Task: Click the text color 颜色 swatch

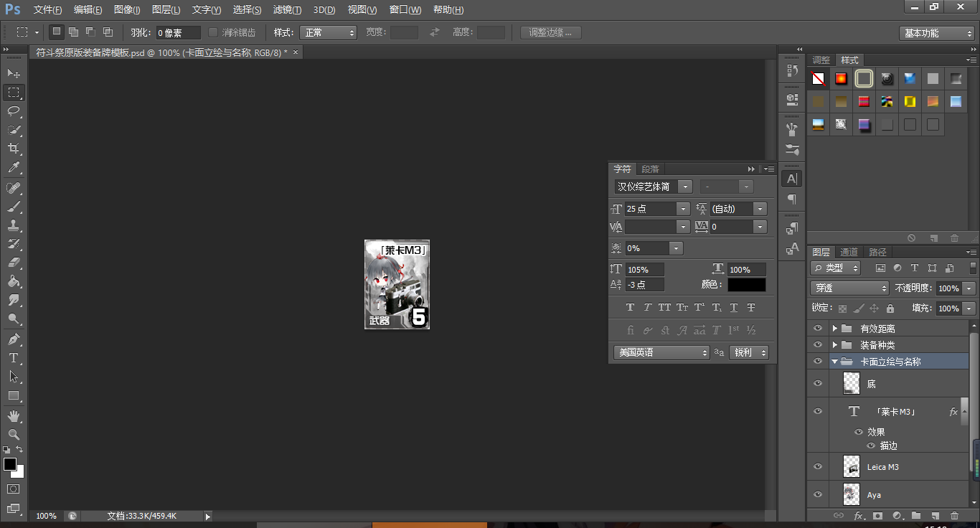Action: [747, 285]
